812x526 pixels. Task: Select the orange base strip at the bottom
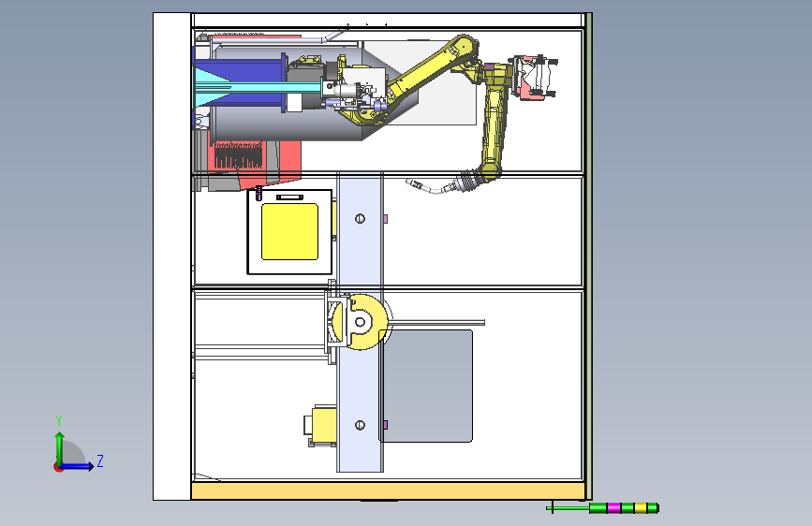388,490
